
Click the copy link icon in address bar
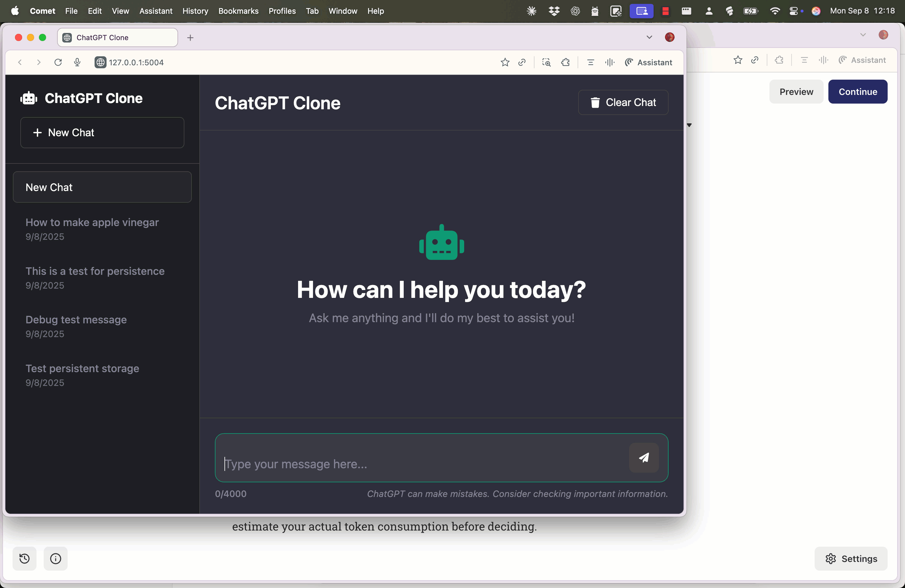(x=522, y=62)
